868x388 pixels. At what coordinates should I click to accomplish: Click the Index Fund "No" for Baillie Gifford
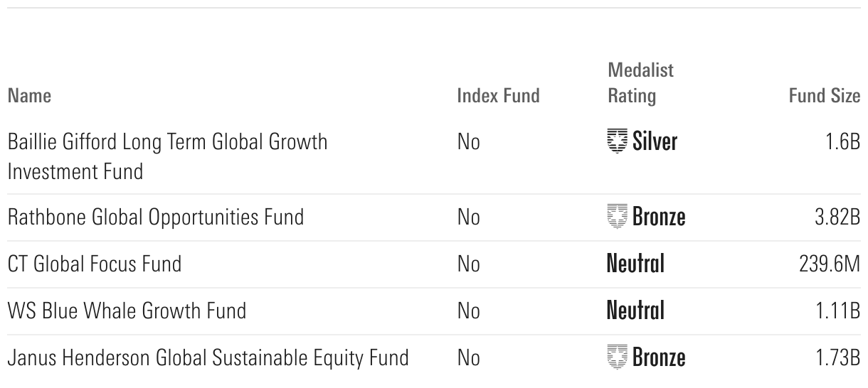click(469, 142)
